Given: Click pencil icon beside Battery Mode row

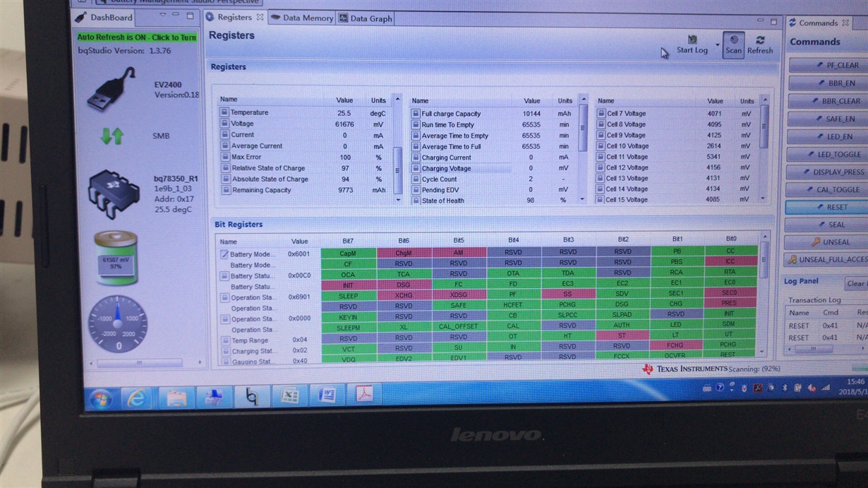Looking at the screenshot, I should (x=224, y=254).
